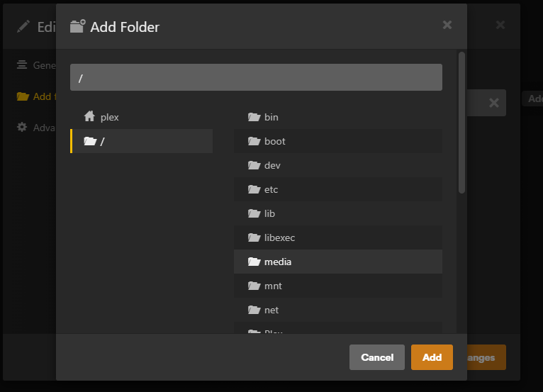Click the etc folder icon
The width and height of the screenshot is (543, 392).
pyautogui.click(x=254, y=189)
